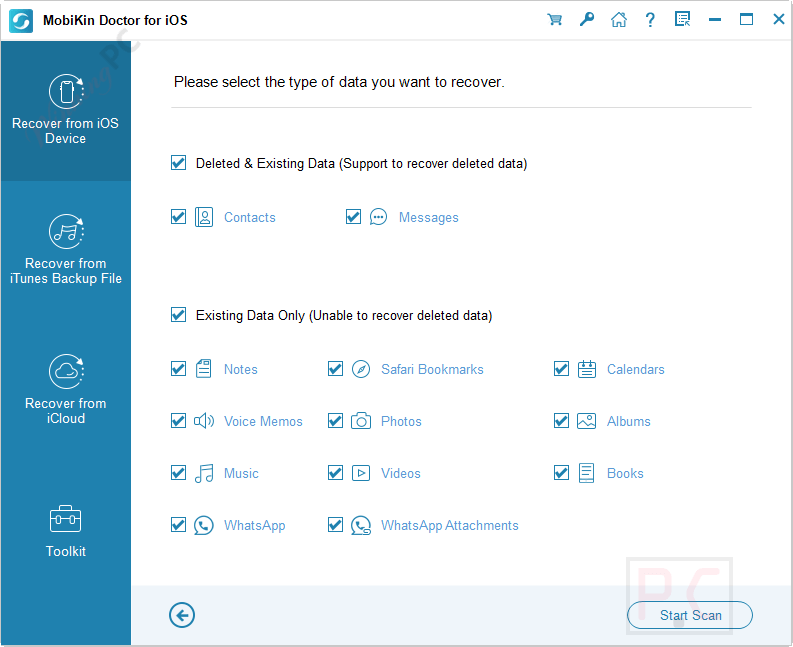Uncheck the Music checkbox
Image resolution: width=793 pixels, height=647 pixels.
pyautogui.click(x=179, y=473)
